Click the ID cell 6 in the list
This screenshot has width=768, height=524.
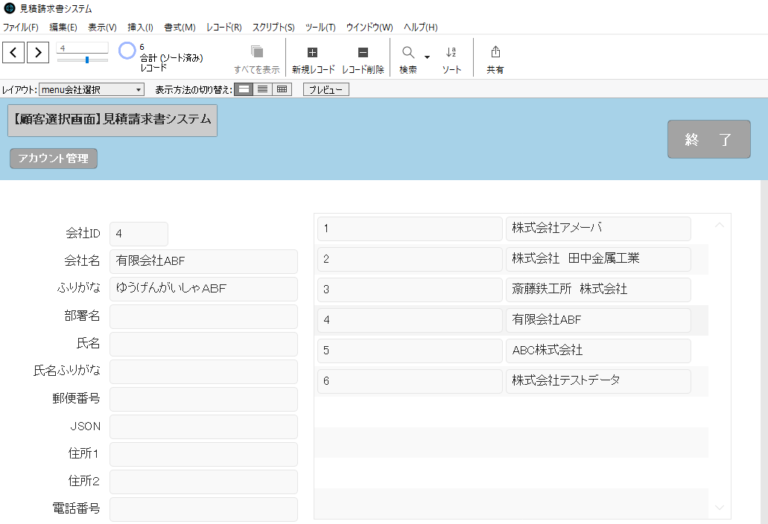tap(409, 381)
